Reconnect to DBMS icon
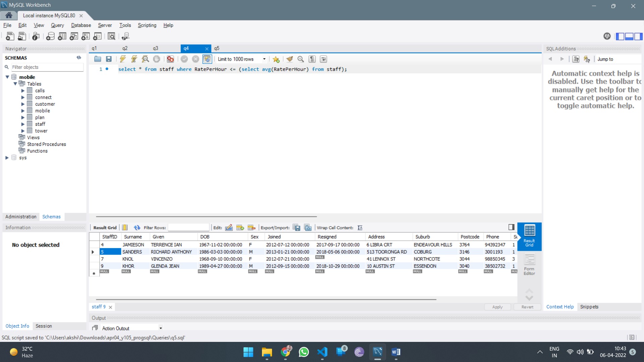 pyautogui.click(x=125, y=36)
